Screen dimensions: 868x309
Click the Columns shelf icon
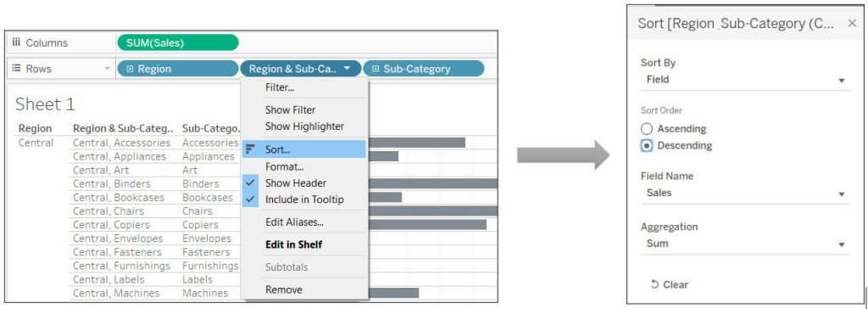pos(16,42)
